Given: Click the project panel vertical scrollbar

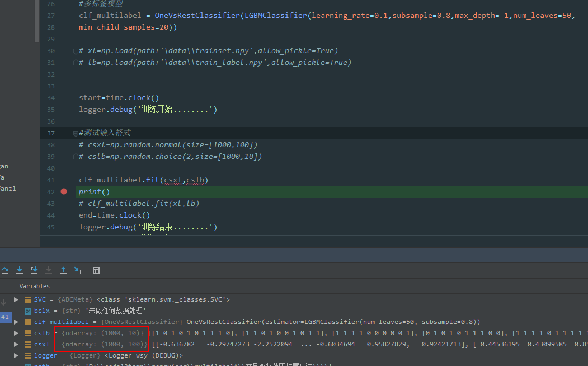Looking at the screenshot, I should coord(37,21).
